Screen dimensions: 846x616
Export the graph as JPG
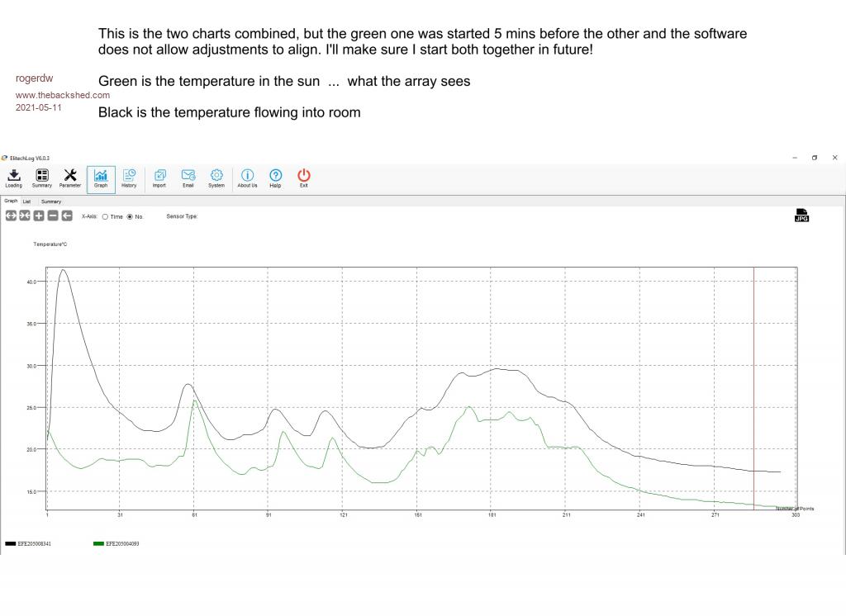[x=801, y=215]
